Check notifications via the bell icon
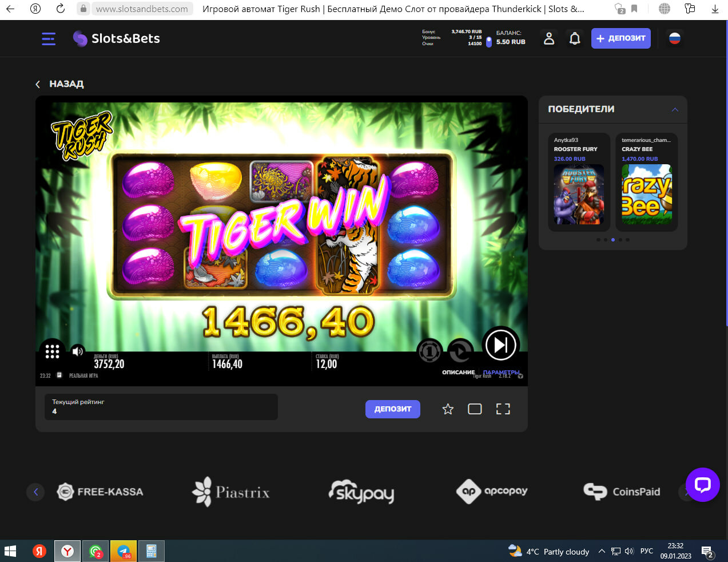Screen dimensions: 728x562 (x=575, y=38)
